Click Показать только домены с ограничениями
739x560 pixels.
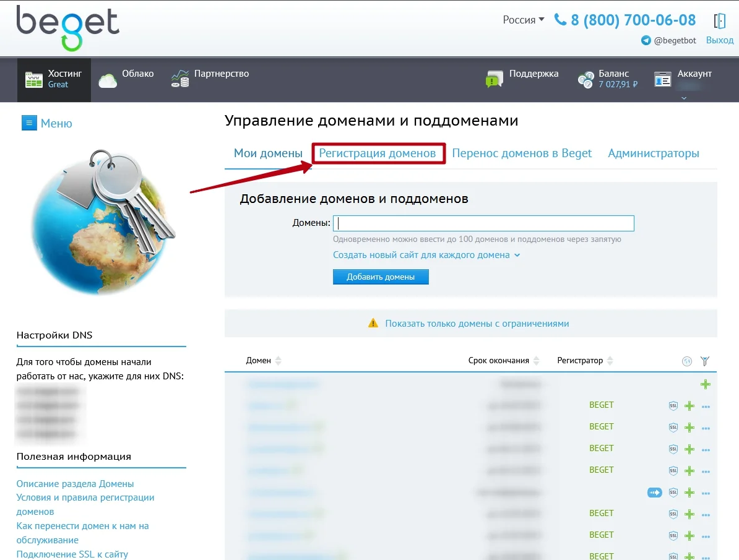pos(477,324)
